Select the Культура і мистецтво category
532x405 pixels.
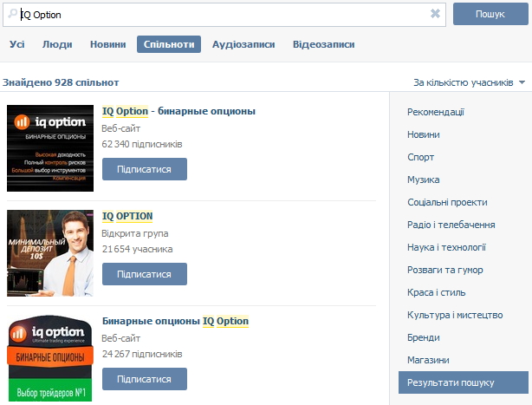[455, 315]
